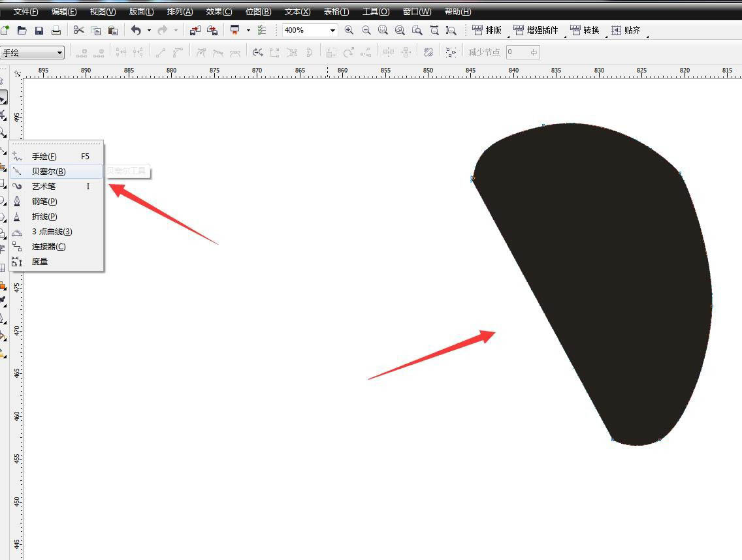The image size is (742, 560).
Task: Click the 贴齐 snap button
Action: (626, 31)
